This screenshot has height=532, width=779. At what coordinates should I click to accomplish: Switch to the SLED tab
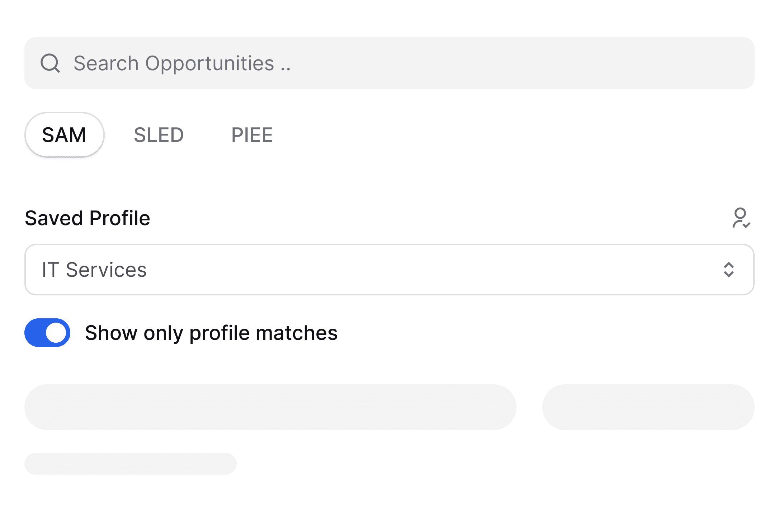pos(159,135)
